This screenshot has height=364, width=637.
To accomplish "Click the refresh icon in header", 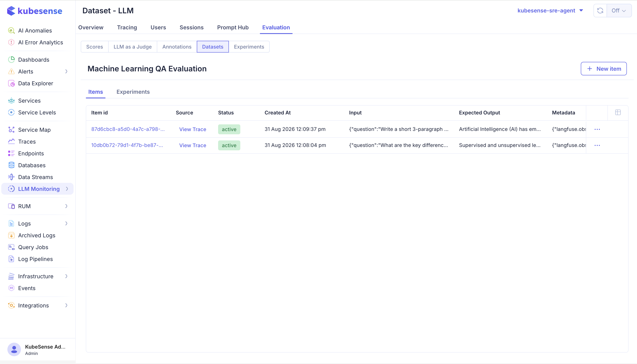I will [600, 11].
